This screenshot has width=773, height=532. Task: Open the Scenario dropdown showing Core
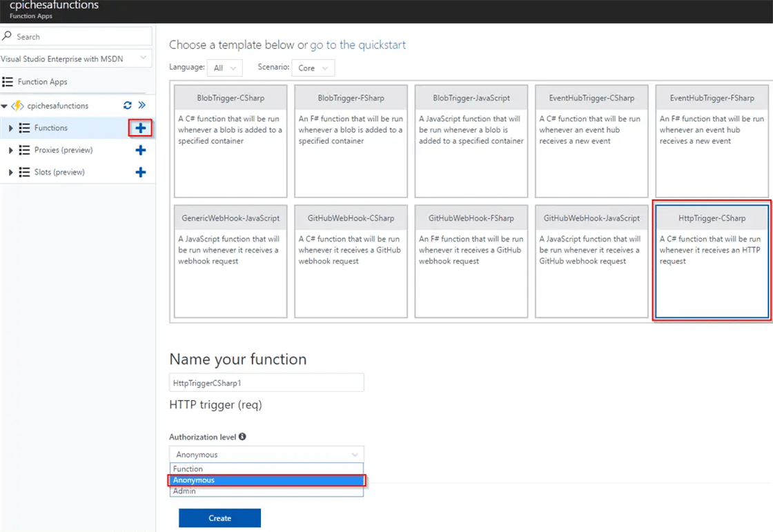(x=313, y=68)
